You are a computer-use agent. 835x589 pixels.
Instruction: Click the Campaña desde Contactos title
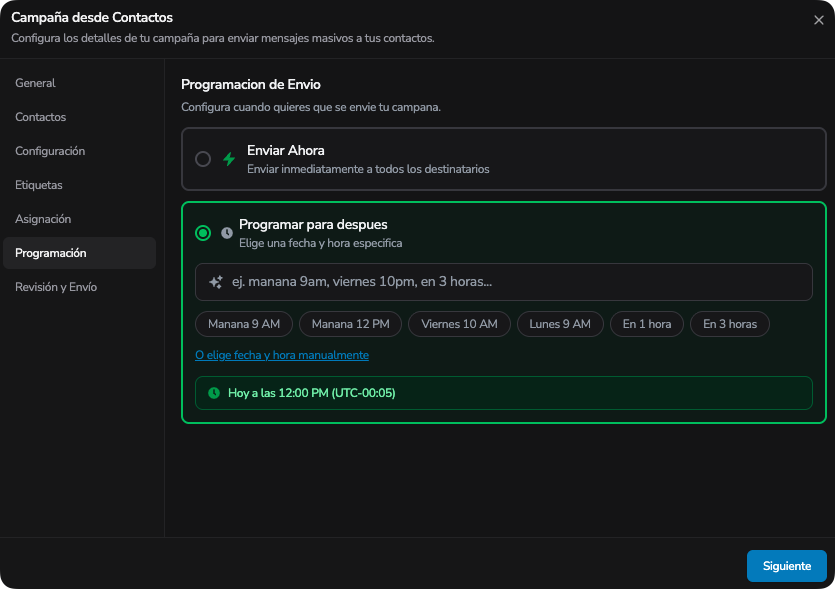(x=92, y=18)
